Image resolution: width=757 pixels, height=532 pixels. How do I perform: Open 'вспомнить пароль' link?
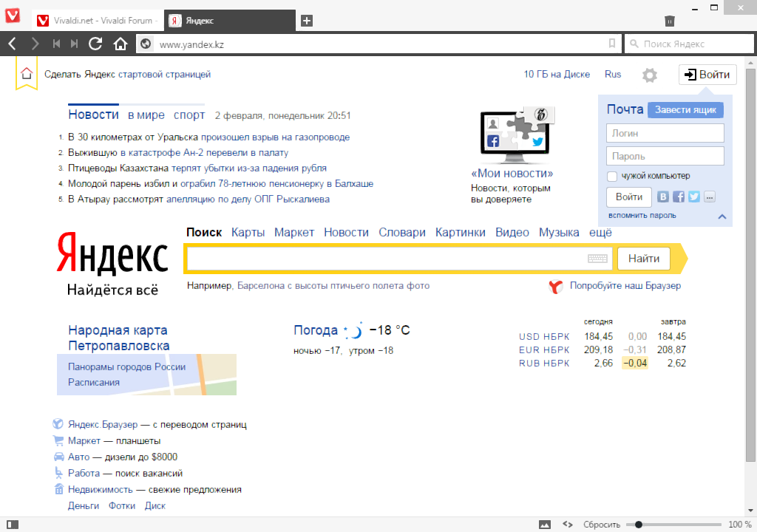(x=642, y=215)
